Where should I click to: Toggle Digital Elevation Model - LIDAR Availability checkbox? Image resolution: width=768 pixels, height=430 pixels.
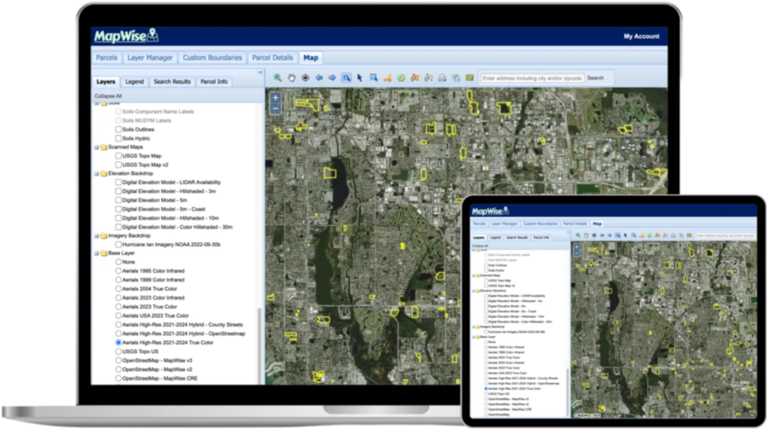click(x=118, y=182)
